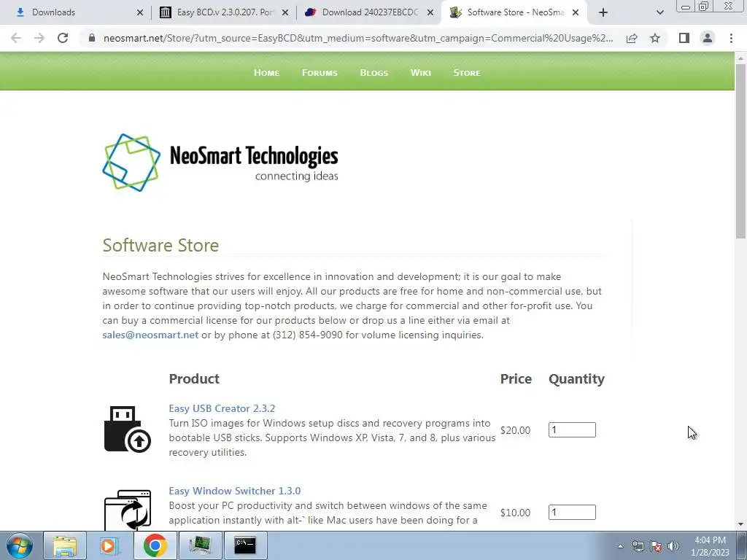
Task: Click the Chrome taskbar icon
Action: click(155, 545)
